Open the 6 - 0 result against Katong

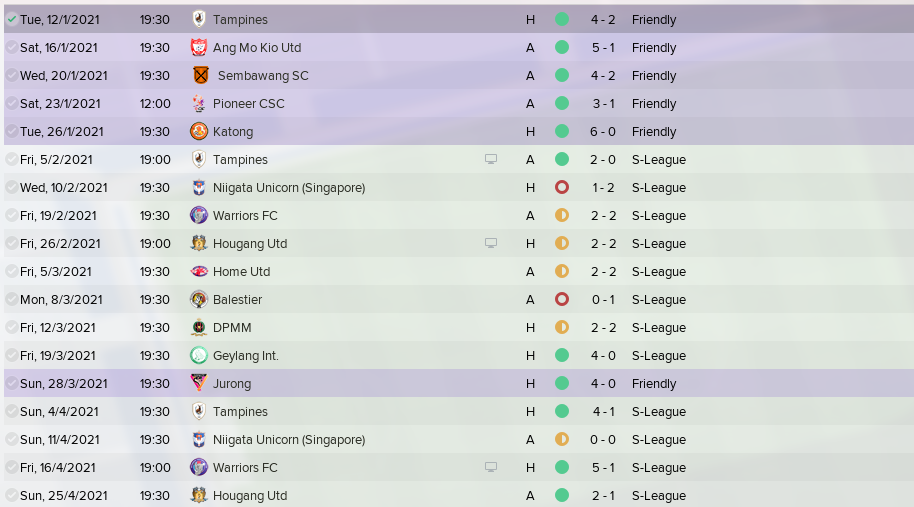click(x=603, y=132)
